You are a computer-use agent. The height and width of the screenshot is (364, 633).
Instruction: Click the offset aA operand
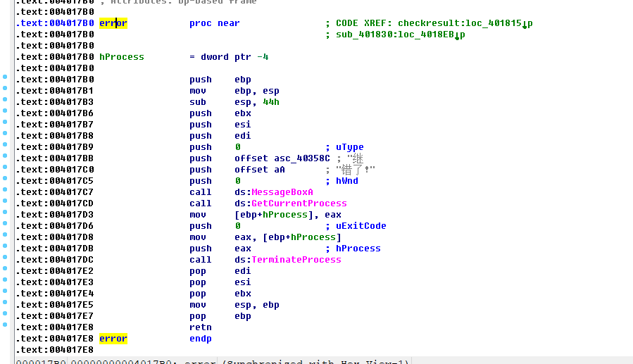point(260,170)
